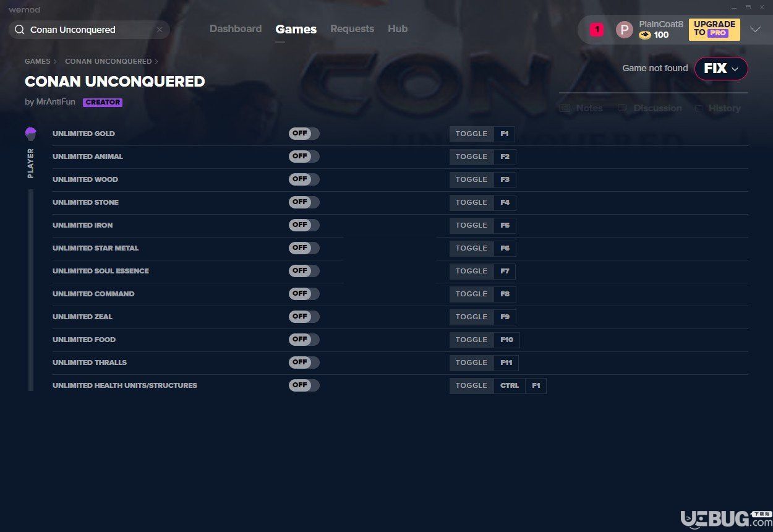Screen dimensions: 773x532
Task: Toggle Unlimited Food switch
Action: (304, 340)
